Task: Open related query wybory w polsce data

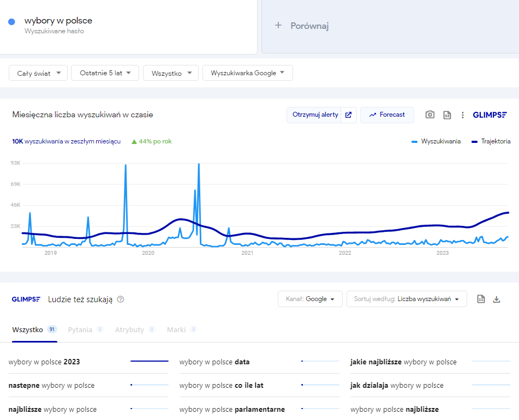Action: coord(214,362)
